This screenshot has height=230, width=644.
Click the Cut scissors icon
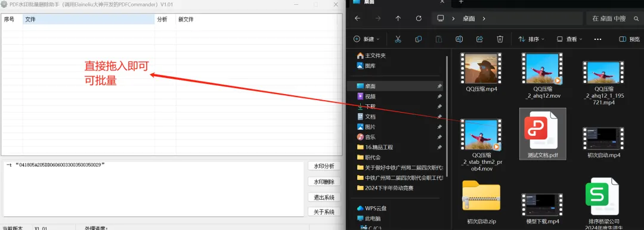pos(398,39)
